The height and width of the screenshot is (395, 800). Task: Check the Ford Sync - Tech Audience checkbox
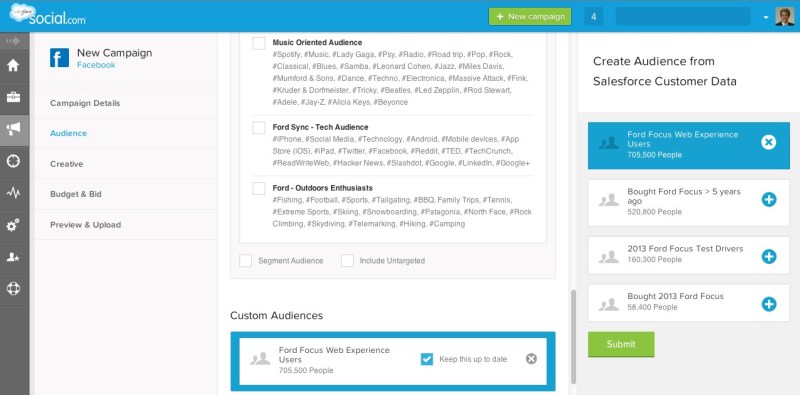coord(259,128)
